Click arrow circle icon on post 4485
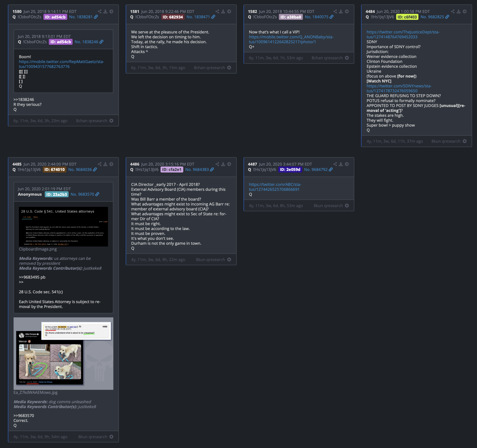The image size is (477, 448). pos(111,164)
